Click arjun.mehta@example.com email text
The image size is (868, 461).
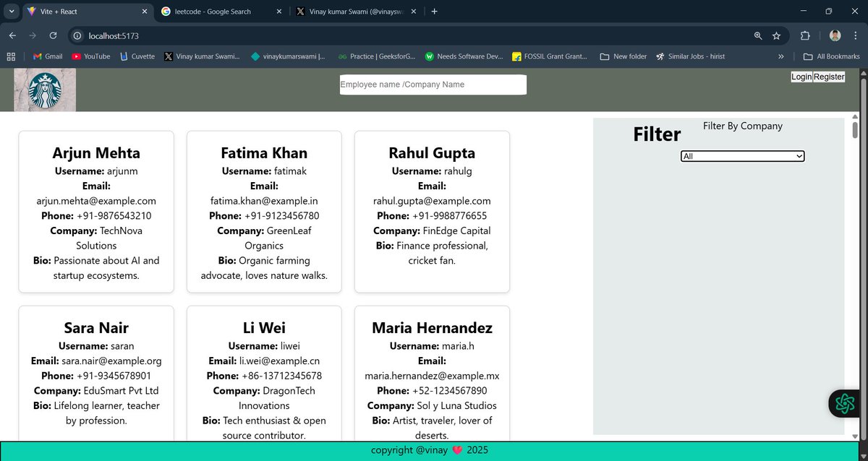(96, 201)
